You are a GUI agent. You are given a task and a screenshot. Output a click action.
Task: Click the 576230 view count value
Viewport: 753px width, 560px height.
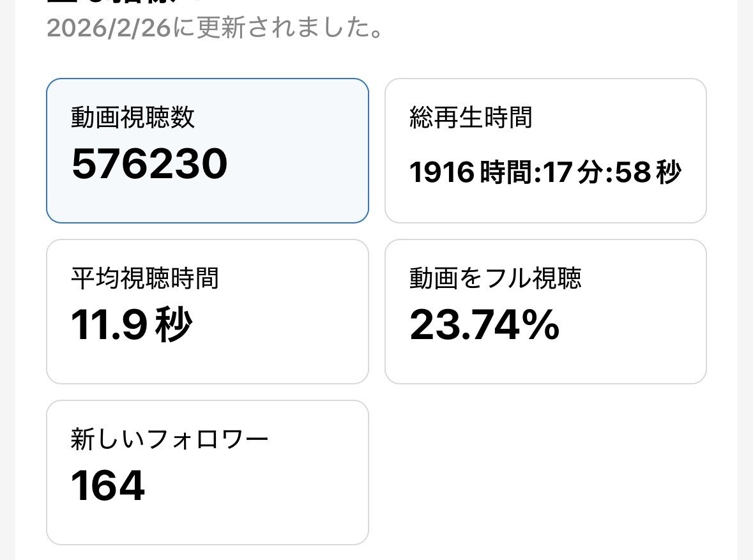pyautogui.click(x=149, y=163)
